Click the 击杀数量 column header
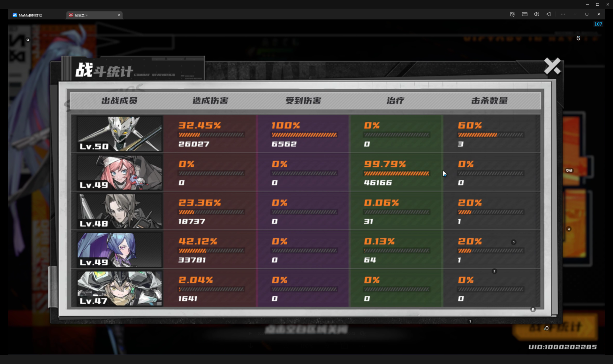 point(489,101)
